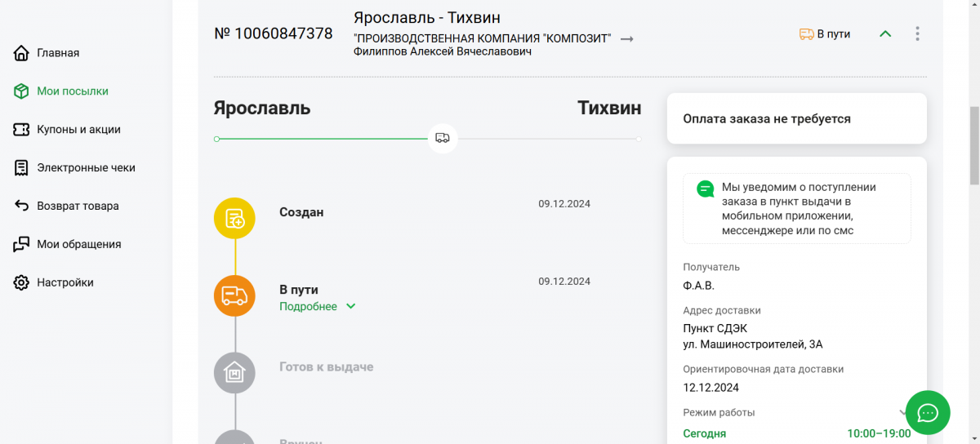Click the gray 'Готов к выдаче' icon
The image size is (980, 444).
pyautogui.click(x=234, y=373)
